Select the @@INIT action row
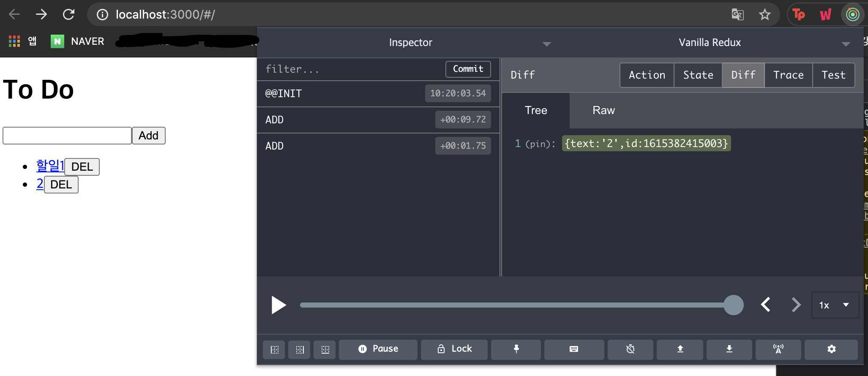The height and width of the screenshot is (376, 868). [x=378, y=93]
